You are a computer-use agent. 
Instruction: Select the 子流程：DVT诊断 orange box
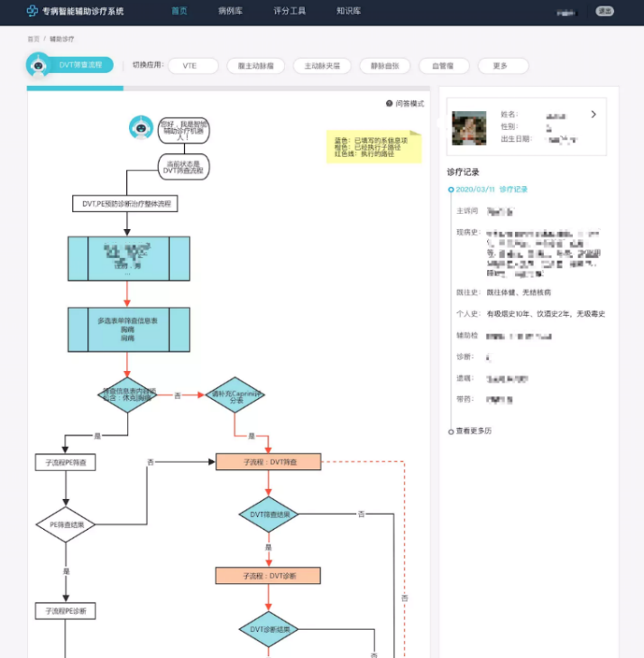[269, 576]
